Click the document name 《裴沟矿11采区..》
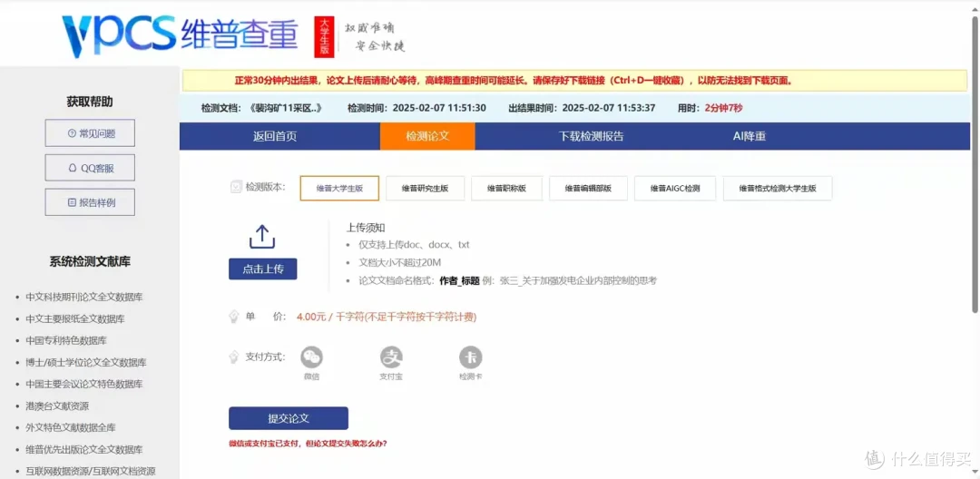 click(285, 108)
